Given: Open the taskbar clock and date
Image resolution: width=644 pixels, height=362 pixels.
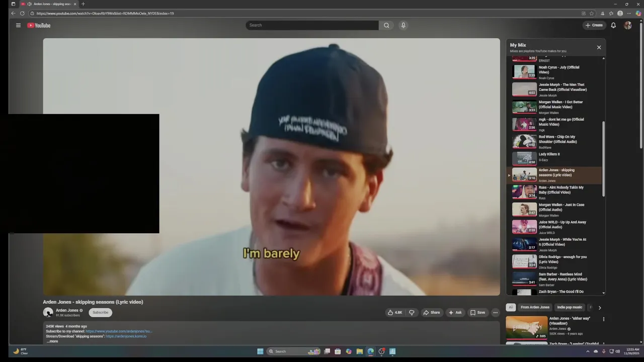Looking at the screenshot, I should [631, 351].
